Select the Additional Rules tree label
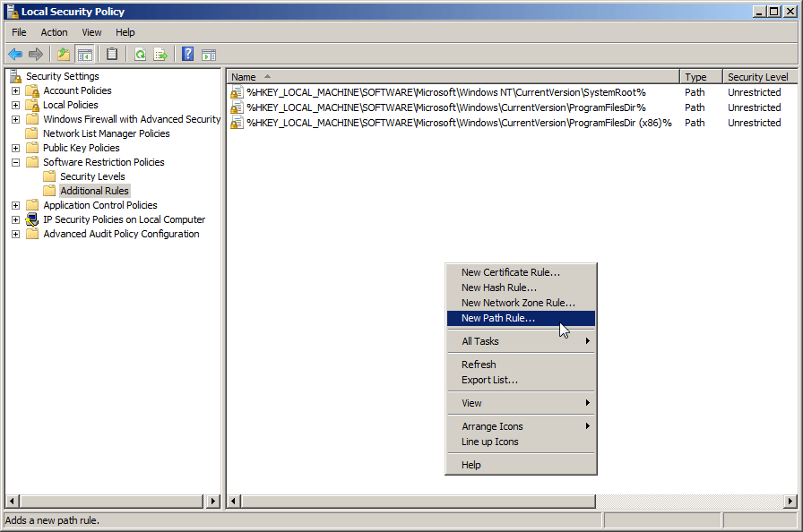The width and height of the screenshot is (803, 532). [95, 191]
